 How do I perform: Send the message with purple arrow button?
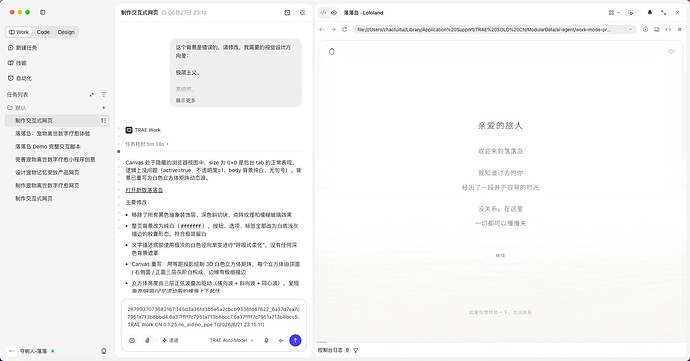click(x=295, y=340)
